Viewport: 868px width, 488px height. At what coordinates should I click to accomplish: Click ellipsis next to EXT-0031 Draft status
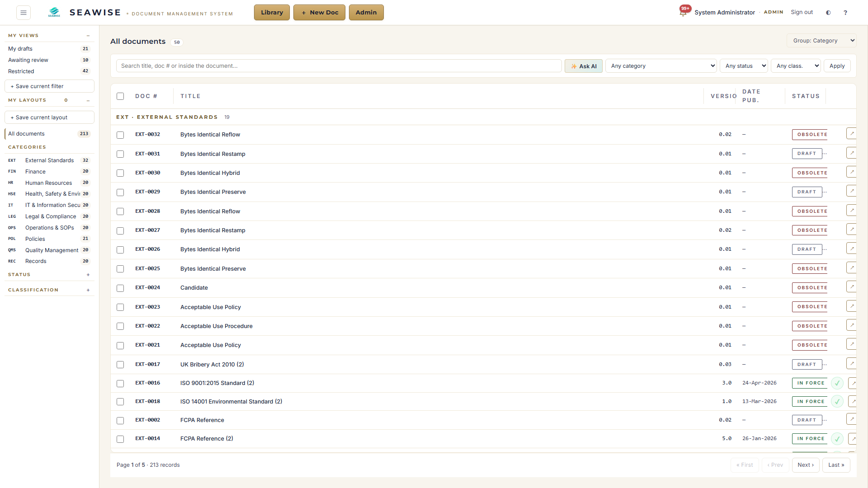[x=825, y=154]
